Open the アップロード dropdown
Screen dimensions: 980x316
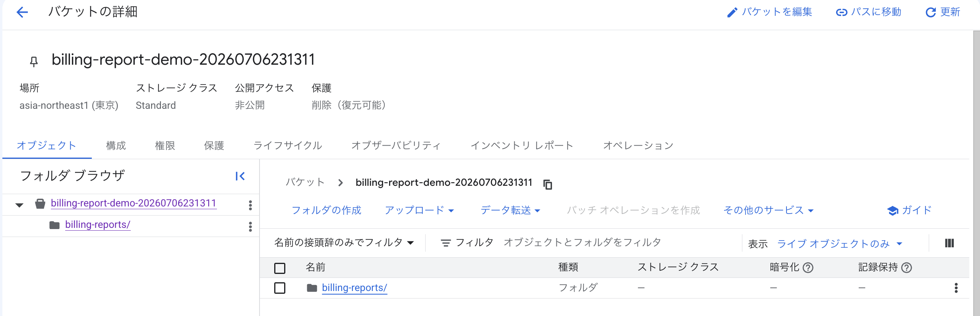pos(419,210)
